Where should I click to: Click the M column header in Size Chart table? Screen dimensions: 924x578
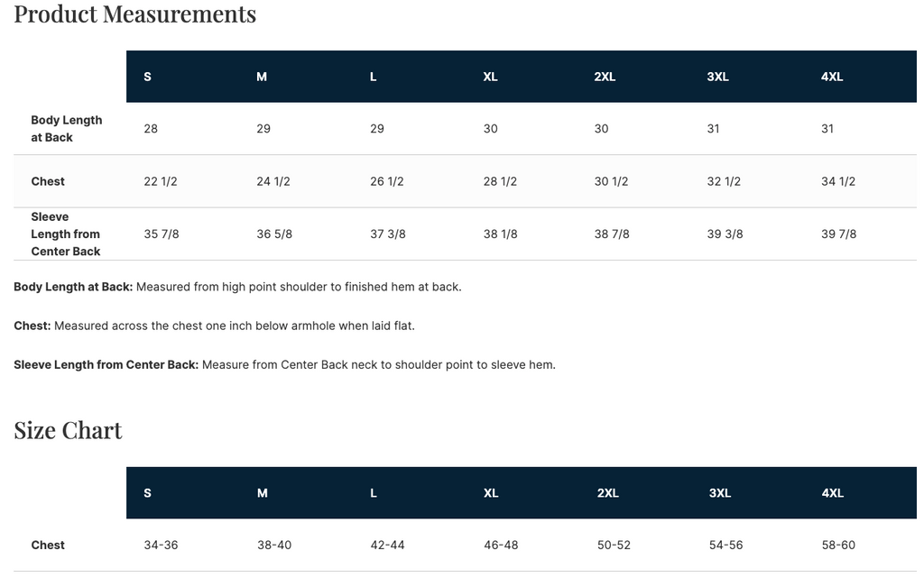coord(262,493)
